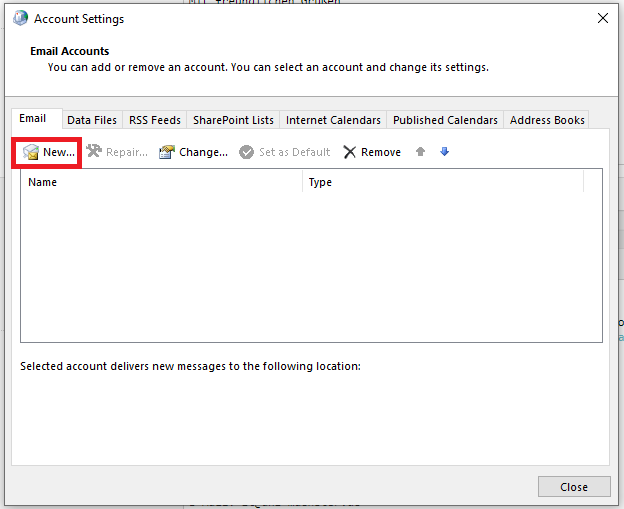Image resolution: width=624 pixels, height=509 pixels.
Task: Remove the account using the X icon
Action: pos(349,152)
